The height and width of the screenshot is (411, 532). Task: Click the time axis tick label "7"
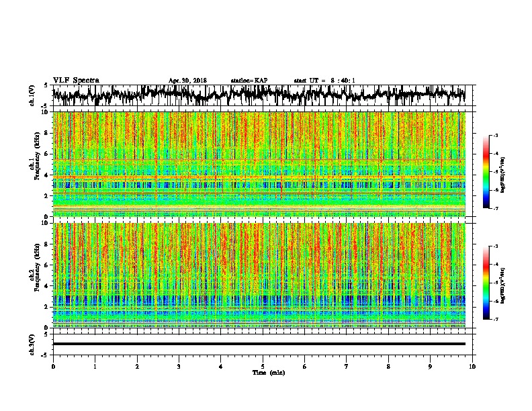click(347, 367)
